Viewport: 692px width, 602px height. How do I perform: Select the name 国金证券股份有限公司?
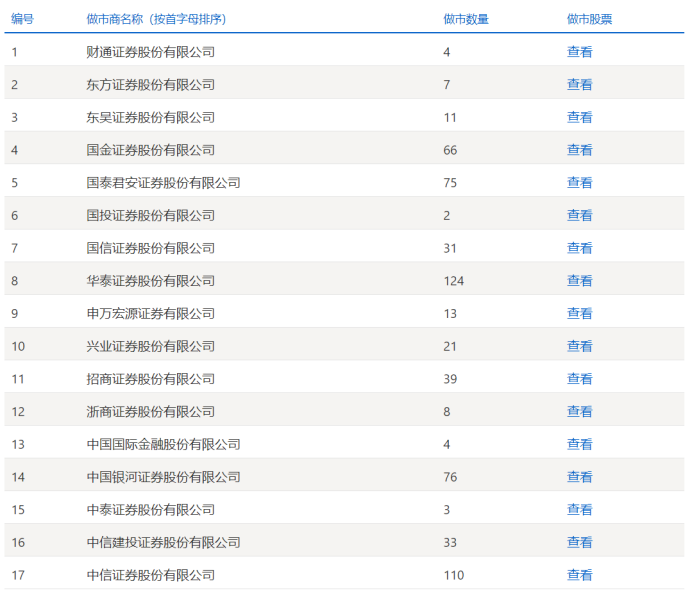(150, 150)
